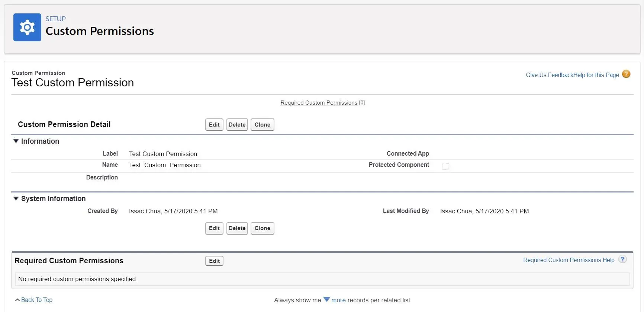Image resolution: width=644 pixels, height=312 pixels.
Task: Click the bottom Delete button under System Information
Action: pyautogui.click(x=237, y=228)
